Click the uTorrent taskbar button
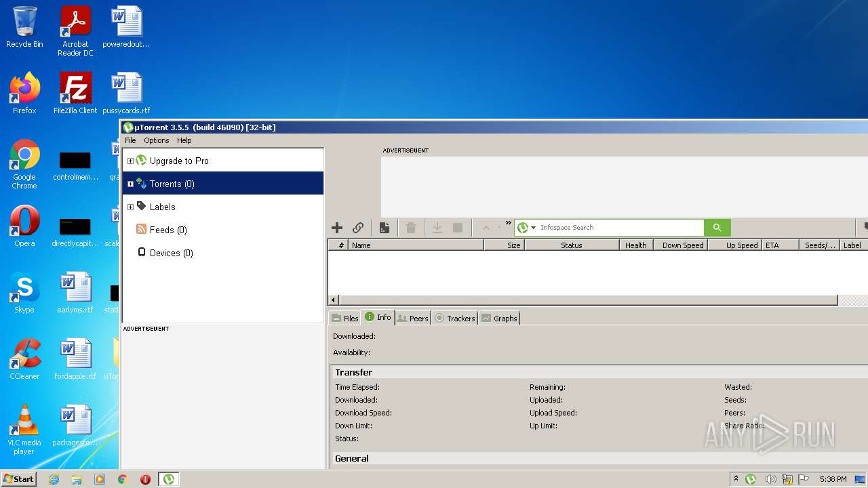The image size is (868, 488). (169, 479)
